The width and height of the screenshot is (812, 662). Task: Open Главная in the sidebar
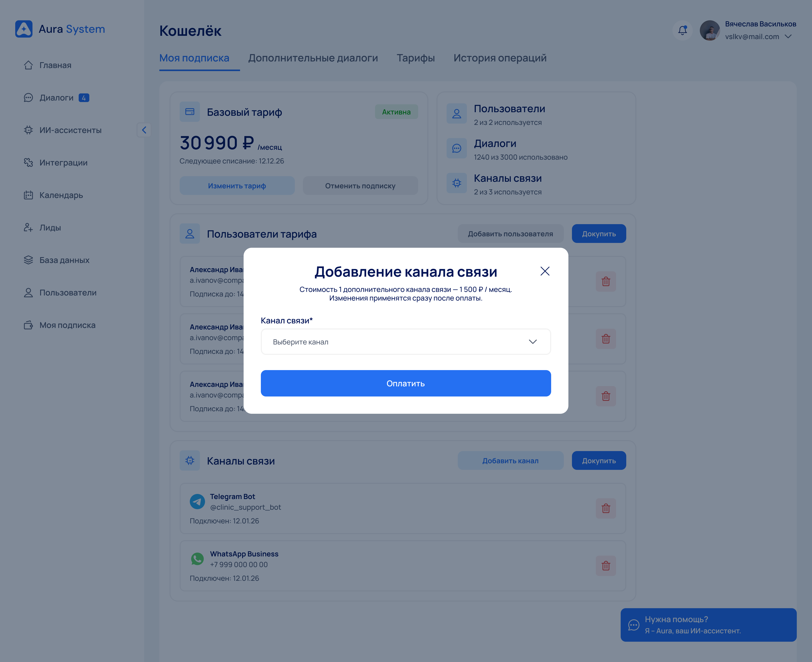(55, 65)
